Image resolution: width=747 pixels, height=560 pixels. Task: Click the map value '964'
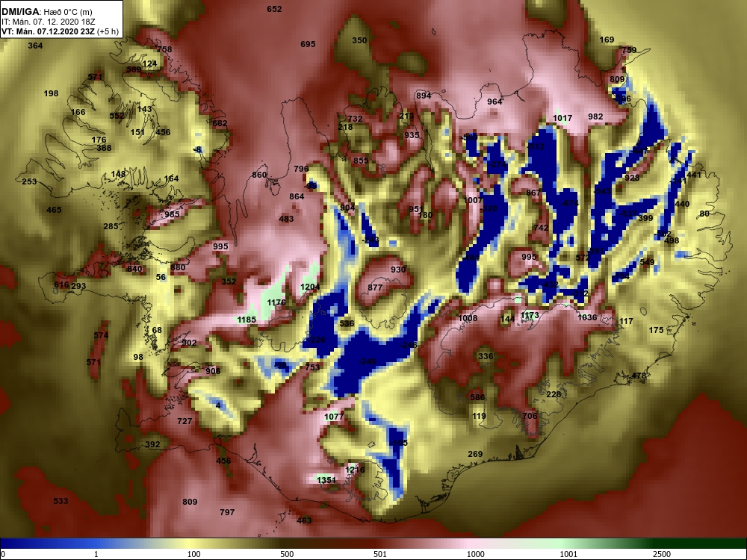pyautogui.click(x=495, y=102)
